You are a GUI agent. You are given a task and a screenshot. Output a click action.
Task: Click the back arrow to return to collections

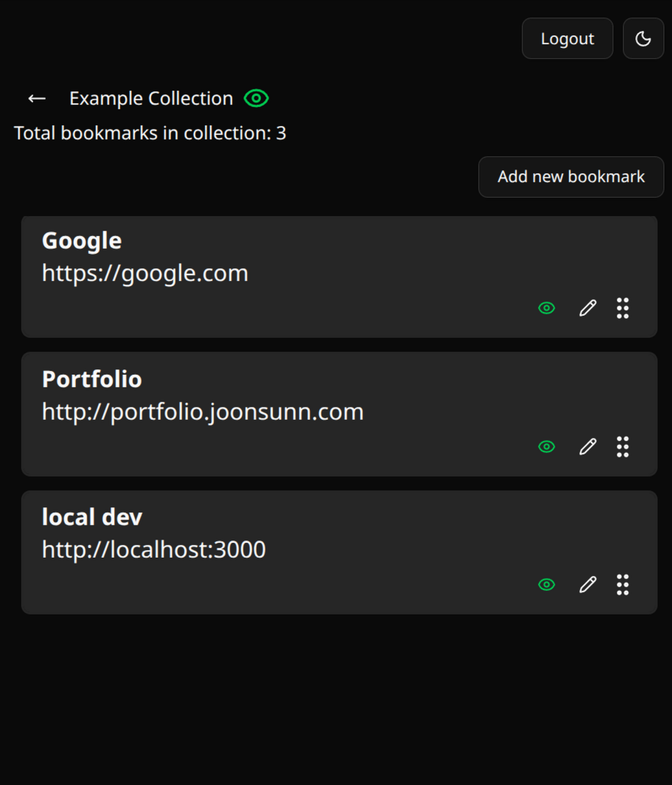point(35,98)
